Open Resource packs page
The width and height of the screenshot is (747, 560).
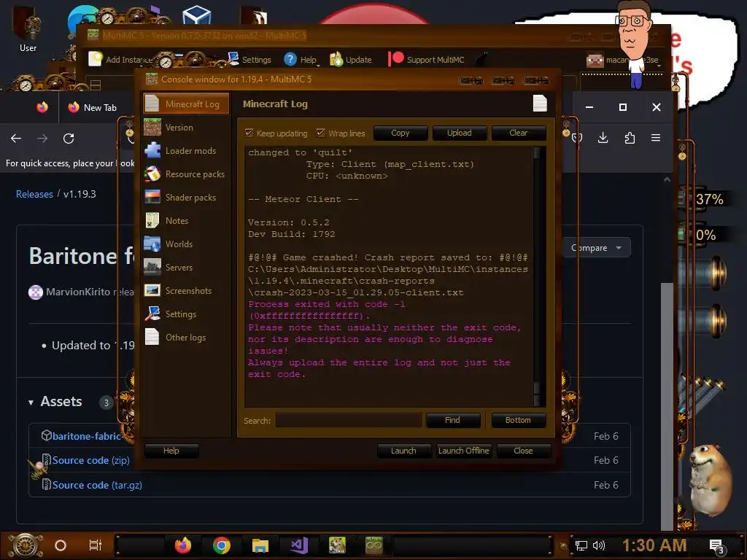point(186,174)
